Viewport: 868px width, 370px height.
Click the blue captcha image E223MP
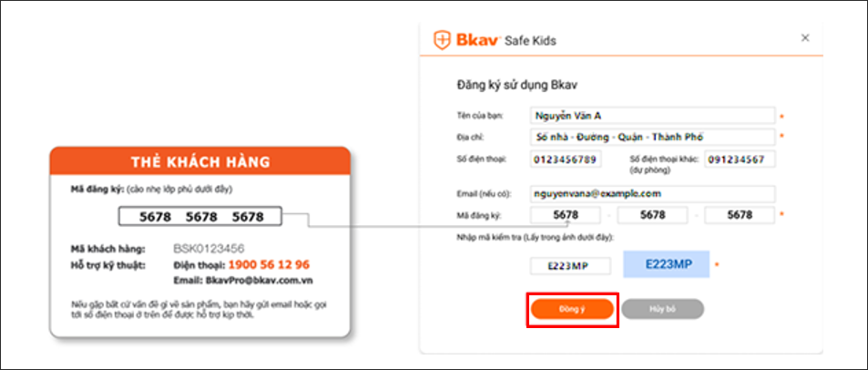coord(667,263)
